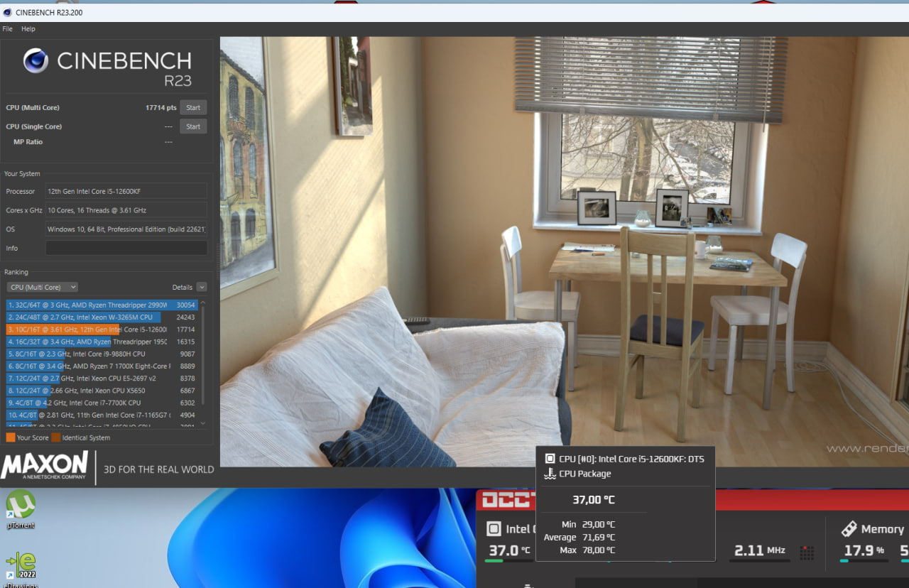Viewport: 909px width, 588px height.
Task: Click the MAXON logo in Cinebench footer
Action: pyautogui.click(x=45, y=467)
